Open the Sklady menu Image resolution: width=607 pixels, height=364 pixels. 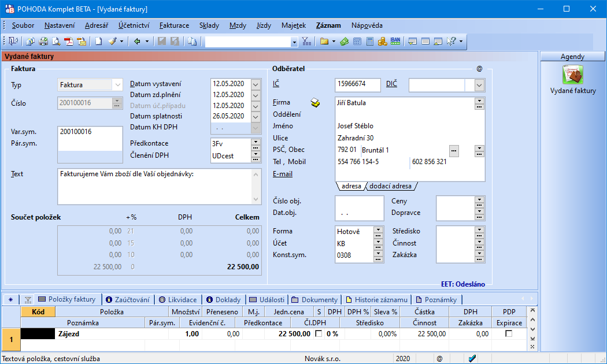(x=209, y=25)
